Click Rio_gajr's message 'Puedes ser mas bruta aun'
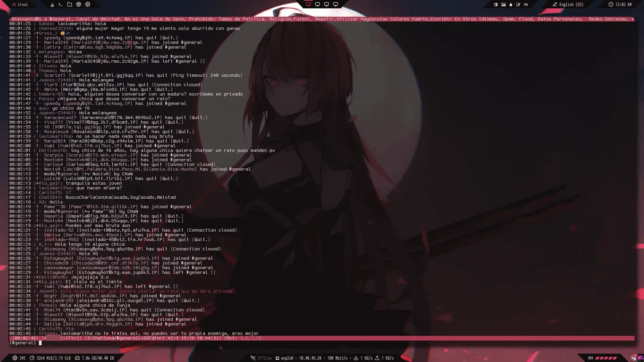The height and width of the screenshot is (362, 644). pos(69,226)
